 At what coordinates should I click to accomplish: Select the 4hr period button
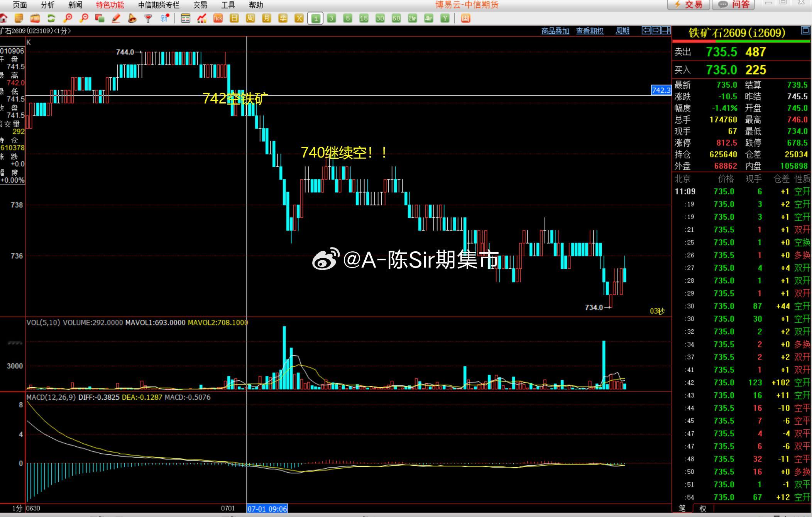(429, 18)
